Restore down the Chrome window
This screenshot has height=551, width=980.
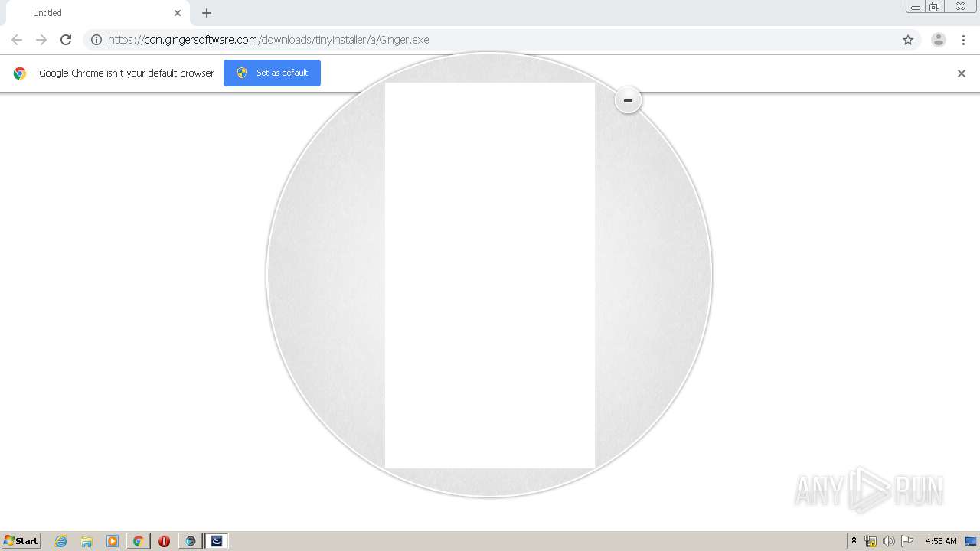point(935,7)
